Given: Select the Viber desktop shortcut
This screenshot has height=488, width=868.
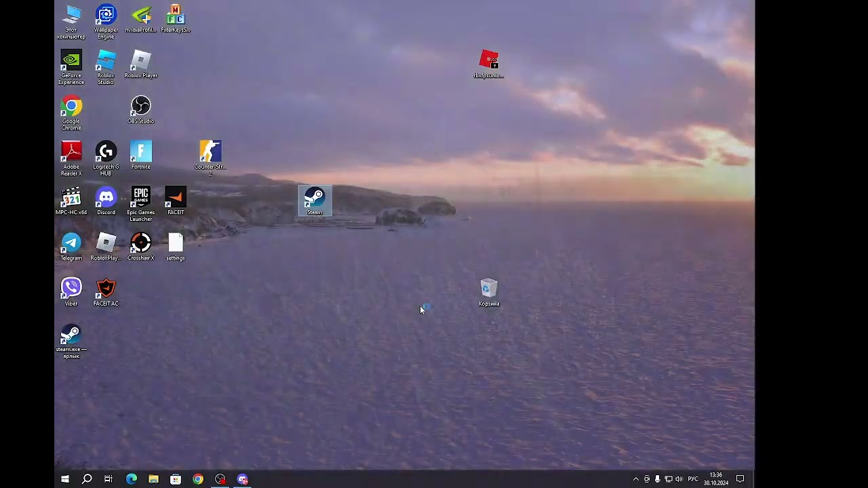Looking at the screenshot, I should [71, 292].
